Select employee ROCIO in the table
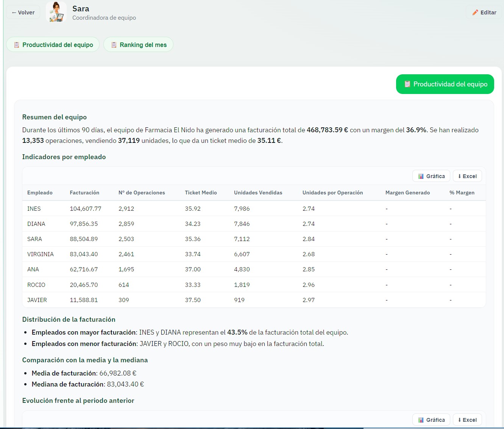This screenshot has width=504, height=429. (36, 285)
